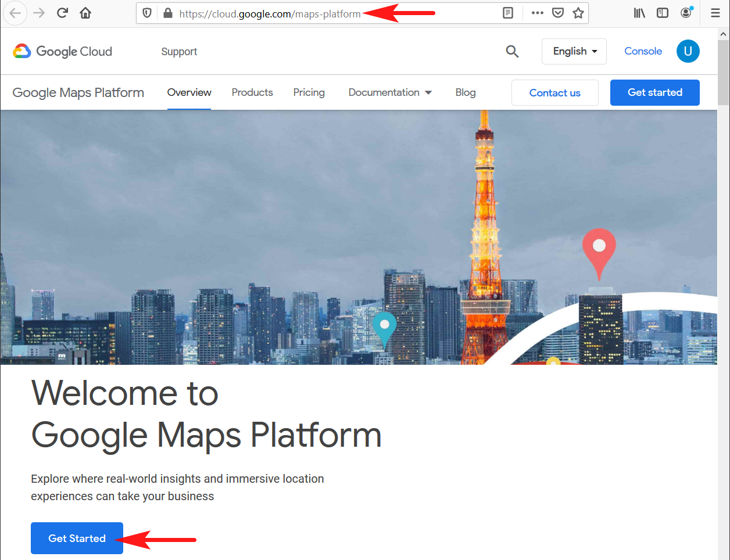Toggle bookmark star for this page
This screenshot has width=730, height=560.
(578, 12)
